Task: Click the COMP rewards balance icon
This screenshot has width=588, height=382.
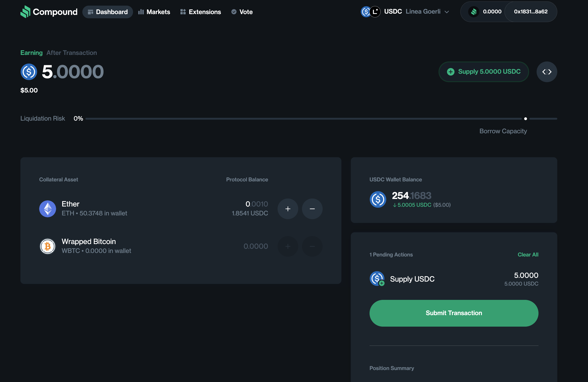Action: click(473, 11)
